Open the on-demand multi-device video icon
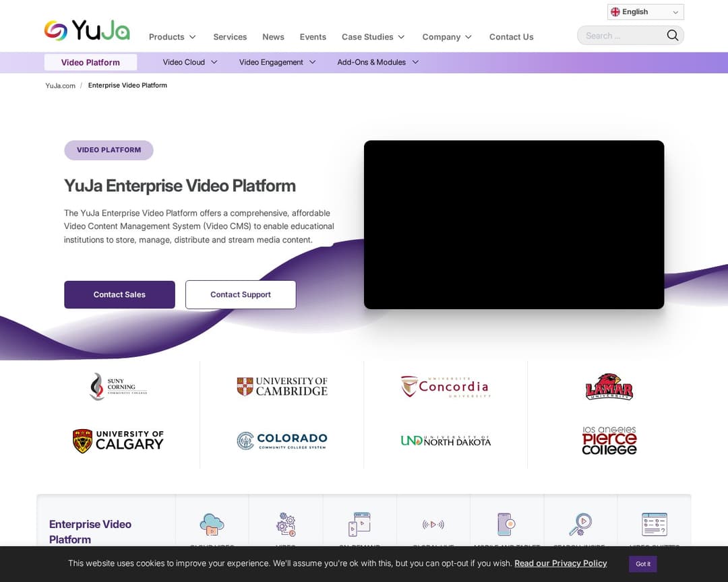Image resolution: width=728 pixels, height=582 pixels. [x=359, y=524]
